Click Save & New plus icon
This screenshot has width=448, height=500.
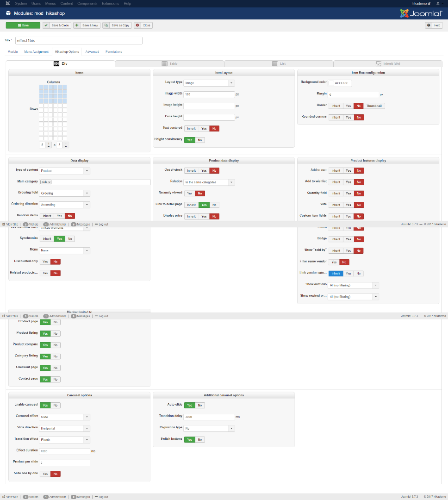coord(76,25)
